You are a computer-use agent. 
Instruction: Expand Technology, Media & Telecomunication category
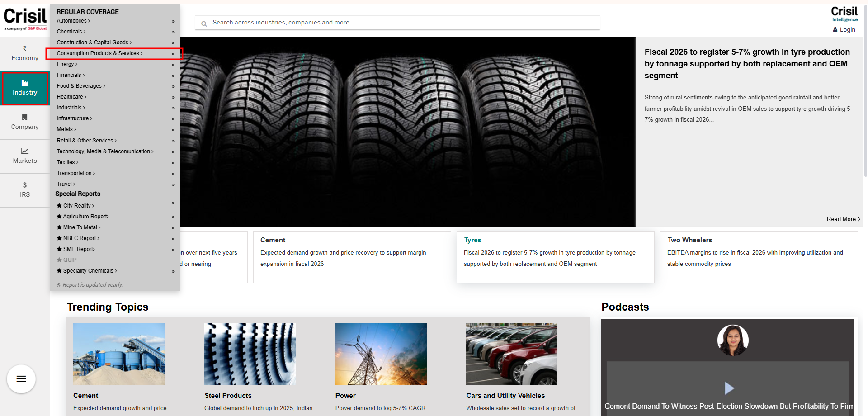(105, 151)
